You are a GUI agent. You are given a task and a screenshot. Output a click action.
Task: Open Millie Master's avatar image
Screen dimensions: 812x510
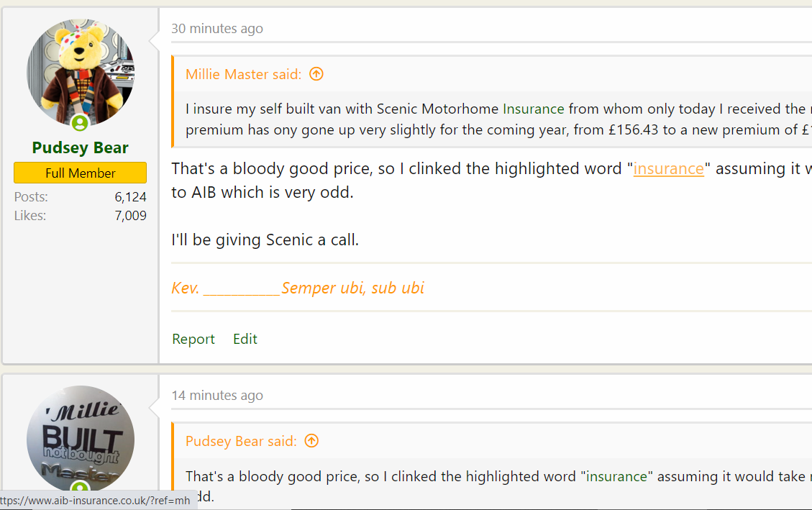point(81,437)
